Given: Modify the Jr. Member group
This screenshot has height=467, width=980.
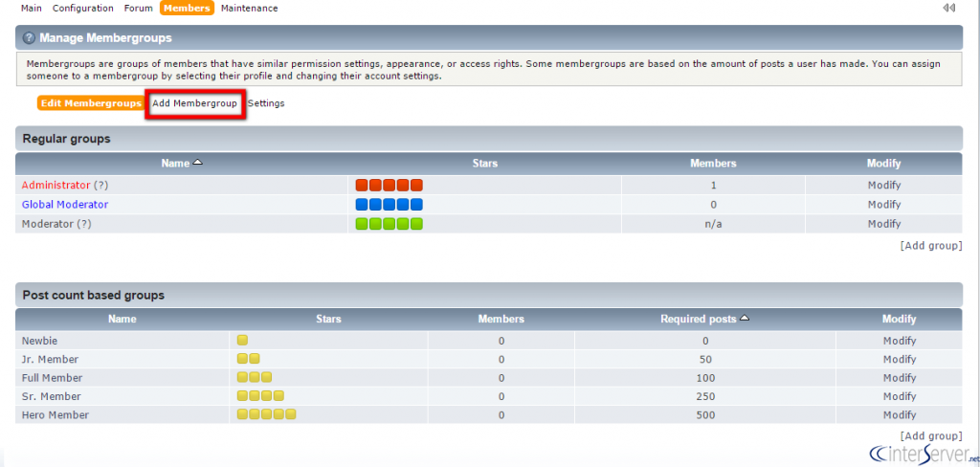Looking at the screenshot, I should (900, 360).
